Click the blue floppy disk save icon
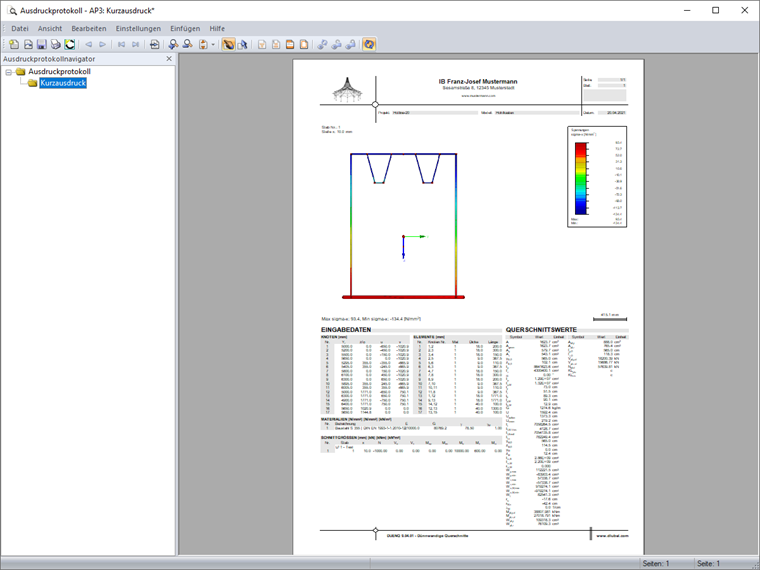The width and height of the screenshot is (760, 570). [x=42, y=45]
